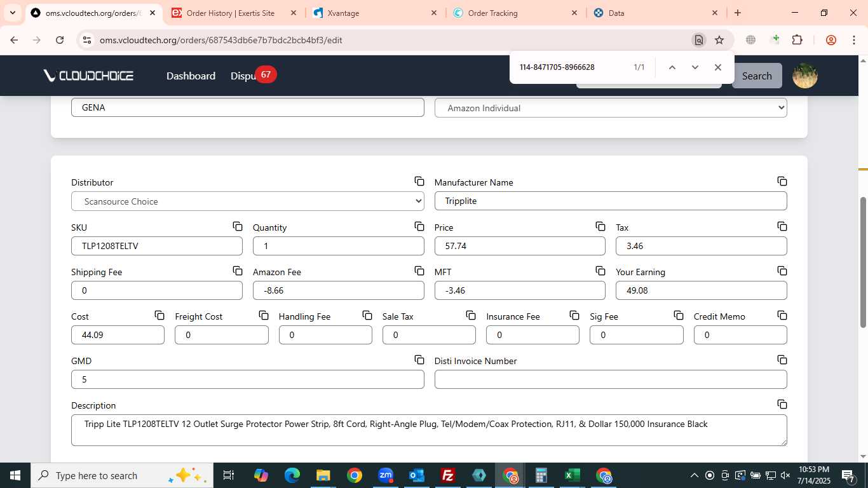Open Windows Start menu
868x488 pixels.
(15, 475)
